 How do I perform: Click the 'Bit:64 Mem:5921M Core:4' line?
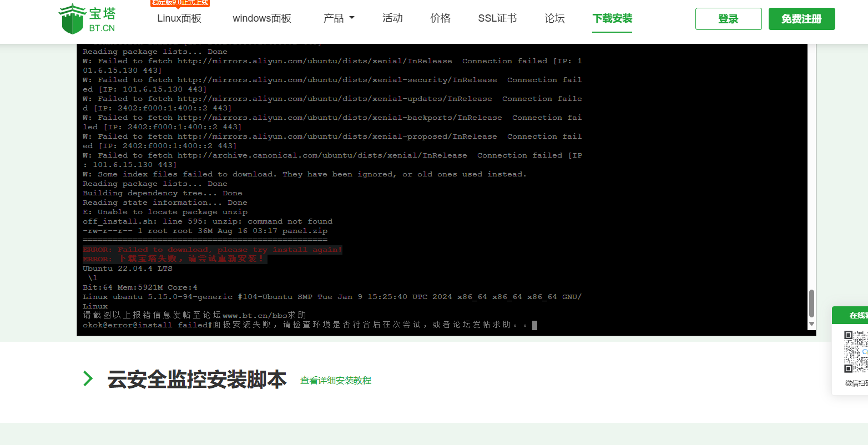coord(140,287)
